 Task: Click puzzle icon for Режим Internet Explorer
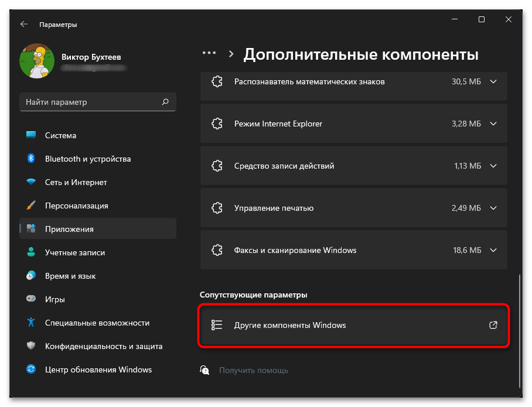217,124
